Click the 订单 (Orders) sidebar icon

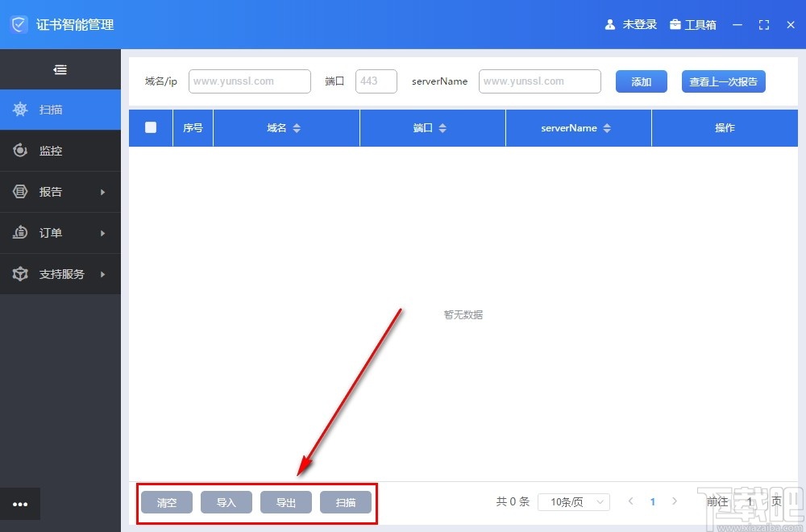coord(21,233)
